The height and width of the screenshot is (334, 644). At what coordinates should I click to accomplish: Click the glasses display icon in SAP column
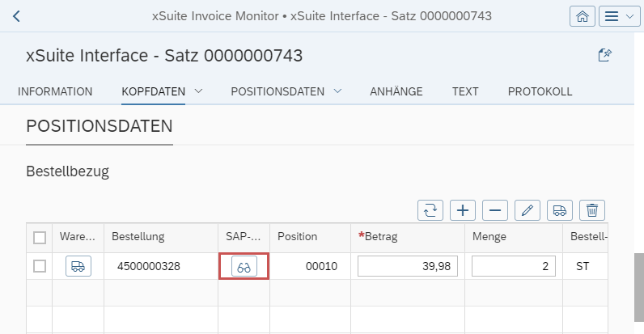point(244,266)
